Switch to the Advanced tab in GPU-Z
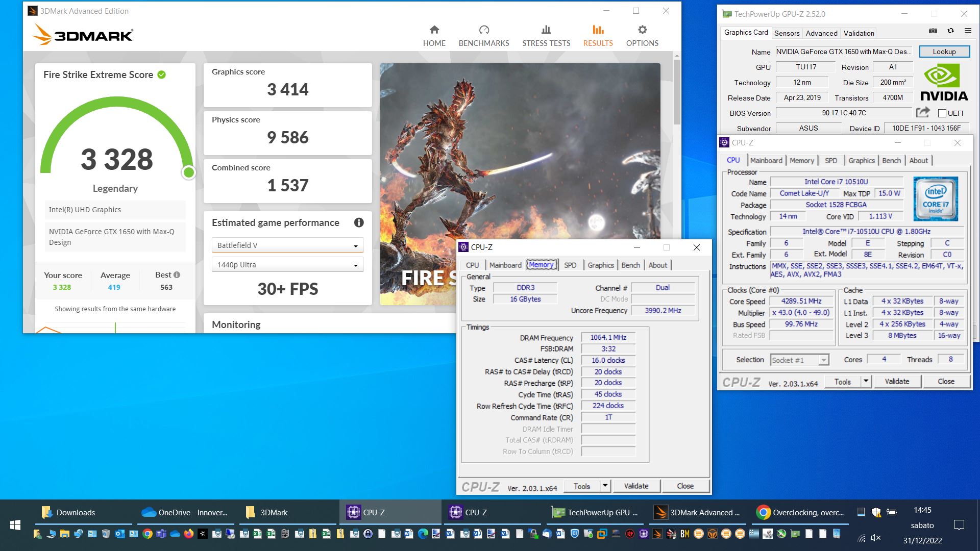 pos(821,33)
